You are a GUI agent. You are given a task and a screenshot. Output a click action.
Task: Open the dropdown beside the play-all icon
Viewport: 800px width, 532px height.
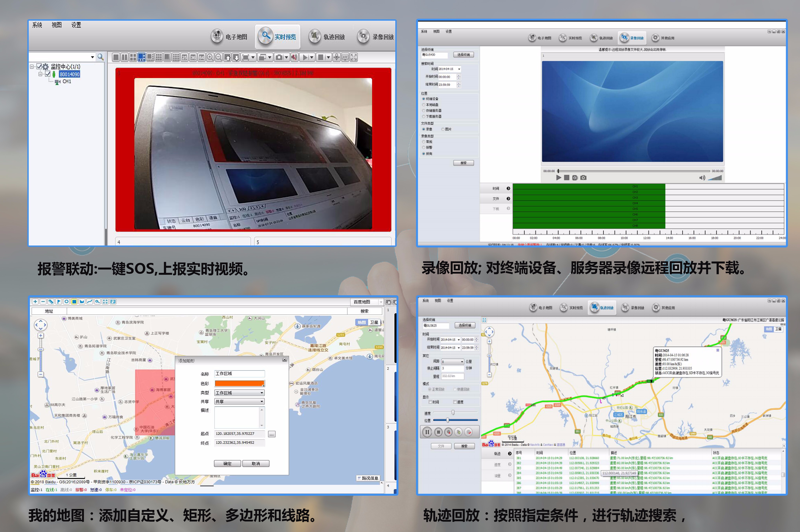311,57
